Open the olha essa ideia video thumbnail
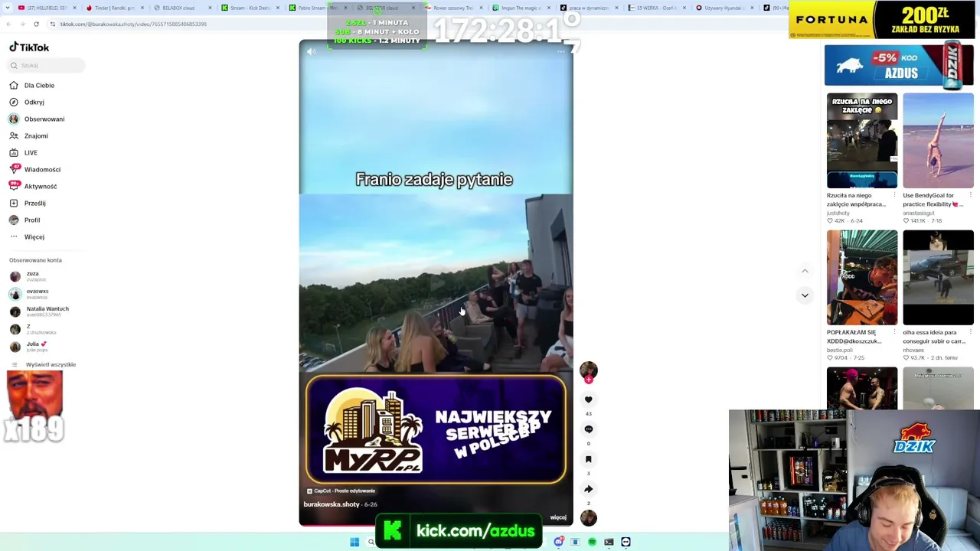The image size is (980, 551). 938,278
